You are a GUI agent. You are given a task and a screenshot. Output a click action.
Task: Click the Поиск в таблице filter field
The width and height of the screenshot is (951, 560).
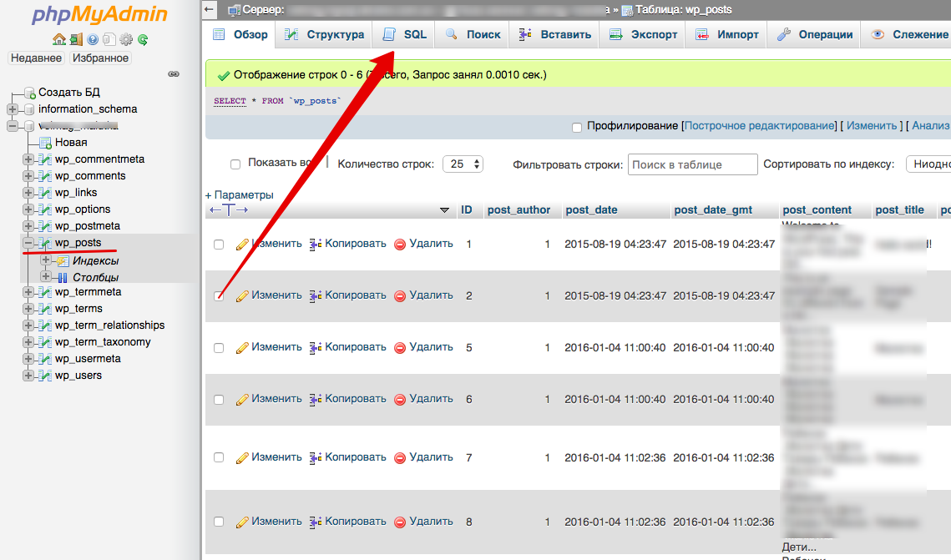692,164
